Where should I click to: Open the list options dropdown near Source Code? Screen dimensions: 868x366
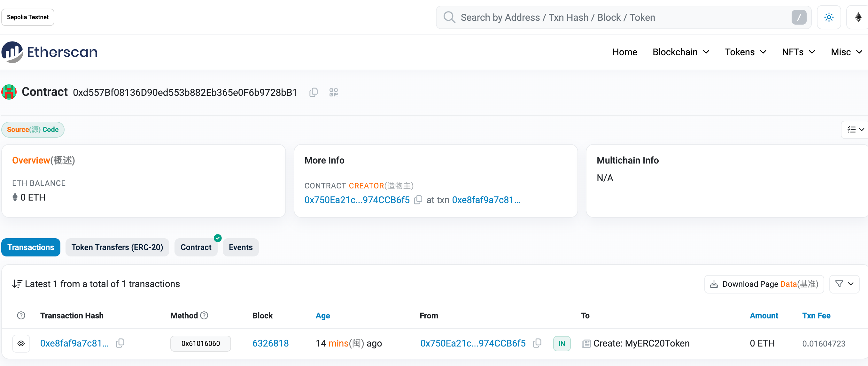click(x=855, y=130)
